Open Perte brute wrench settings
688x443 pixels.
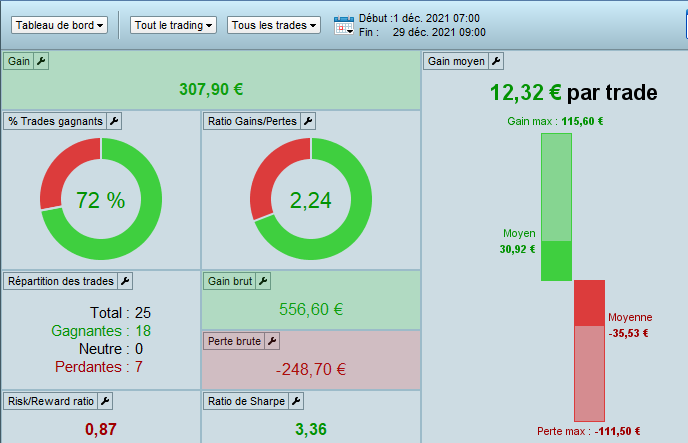pos(272,341)
